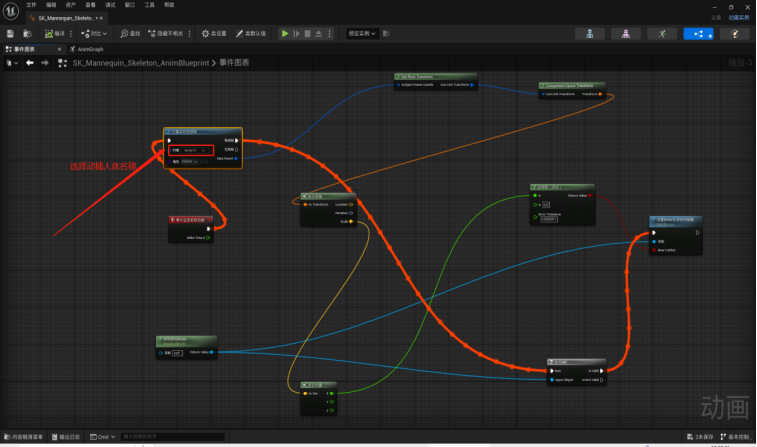Open the Physics asset mode icon
The height and width of the screenshot is (447, 757).
click(x=735, y=34)
